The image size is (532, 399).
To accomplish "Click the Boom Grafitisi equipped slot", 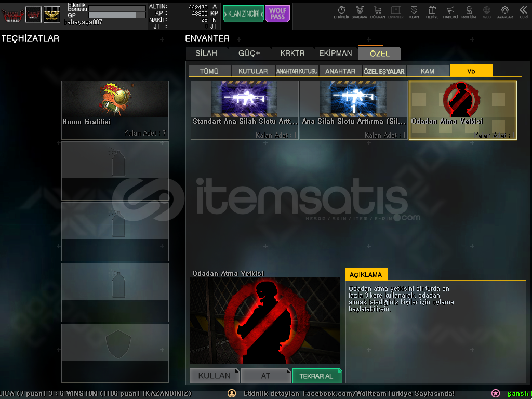I will (115, 110).
